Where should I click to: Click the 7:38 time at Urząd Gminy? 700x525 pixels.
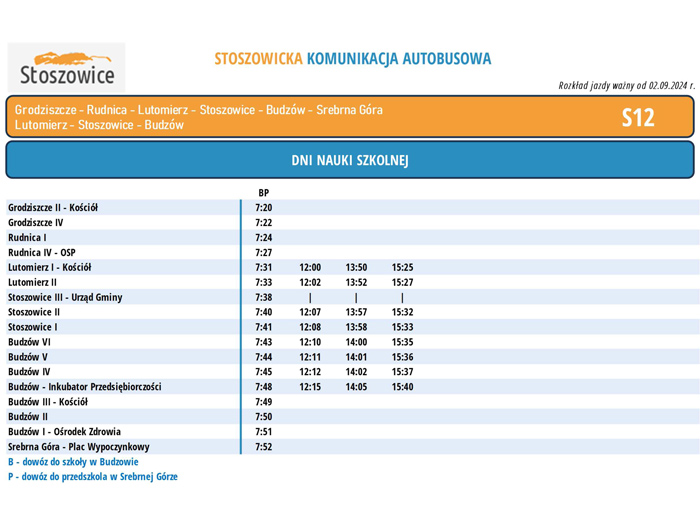click(x=263, y=297)
